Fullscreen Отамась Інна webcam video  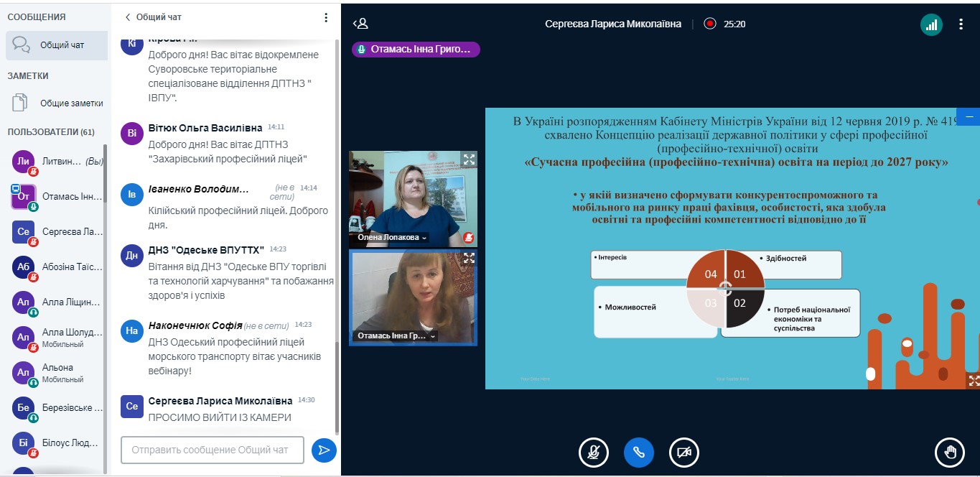pos(469,258)
